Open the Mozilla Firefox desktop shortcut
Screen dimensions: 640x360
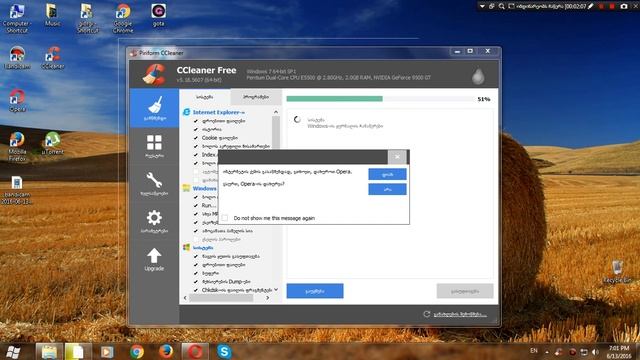(17, 147)
